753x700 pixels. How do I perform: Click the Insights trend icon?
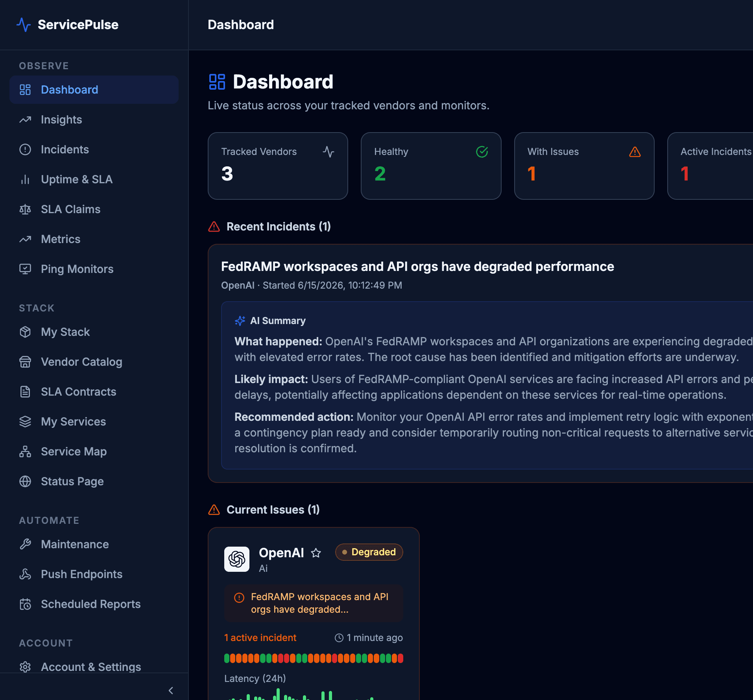(25, 120)
